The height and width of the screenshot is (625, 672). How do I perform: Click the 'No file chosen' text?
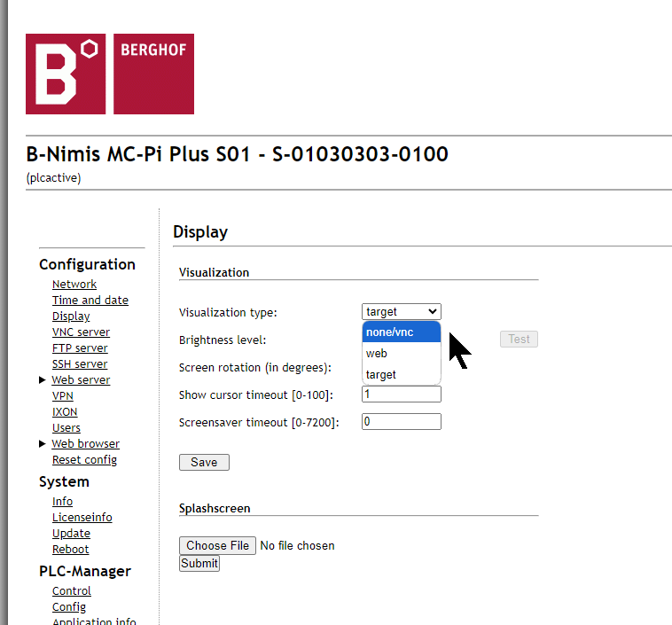[297, 546]
